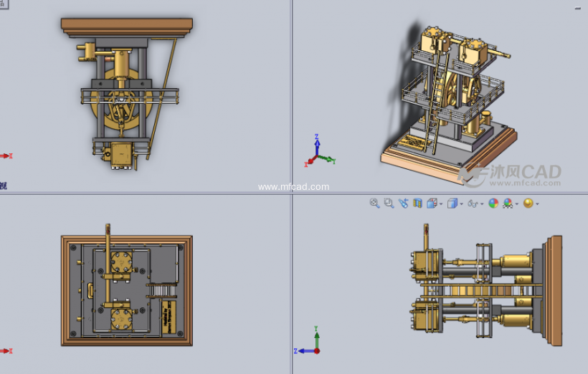Click the Display Style cube icon
The image size is (588, 374).
[x=452, y=203]
